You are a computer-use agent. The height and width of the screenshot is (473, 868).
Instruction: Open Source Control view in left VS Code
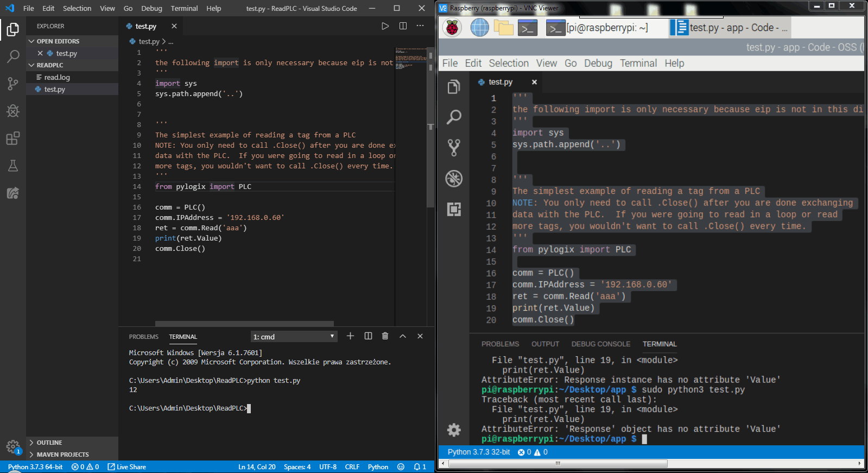(x=13, y=84)
